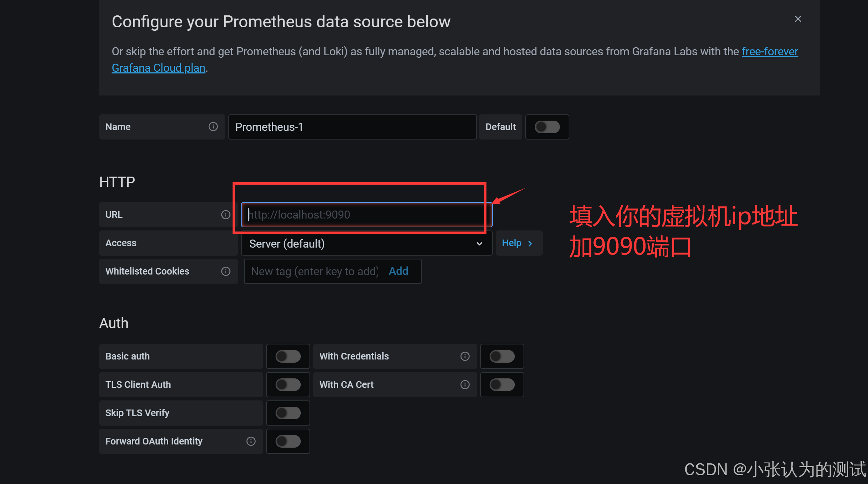The image size is (868, 484).
Task: Open the Access Server (default) dropdown
Action: tap(366, 243)
